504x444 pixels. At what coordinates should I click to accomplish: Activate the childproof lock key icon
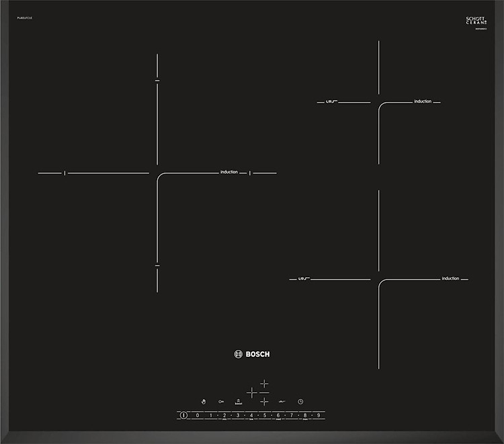pyautogui.click(x=221, y=402)
